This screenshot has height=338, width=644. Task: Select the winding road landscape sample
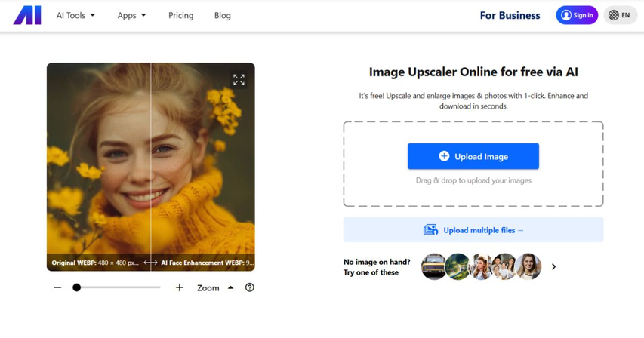457,266
